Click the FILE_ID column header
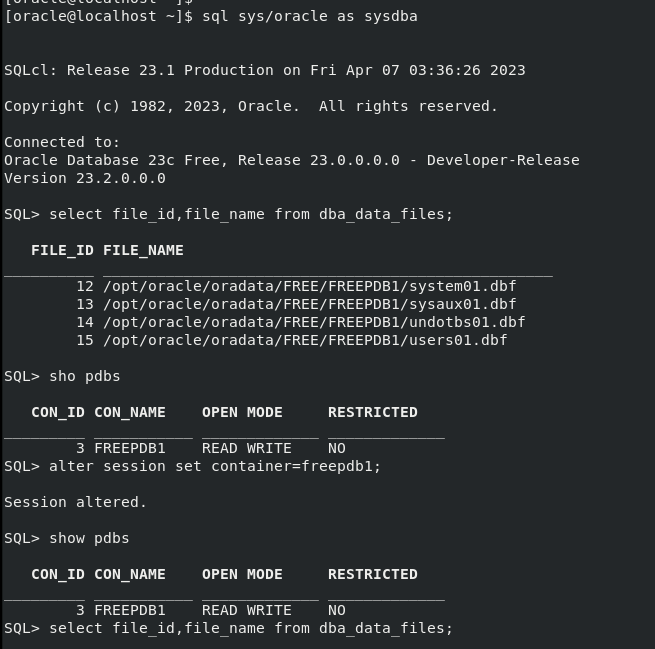 coord(62,251)
